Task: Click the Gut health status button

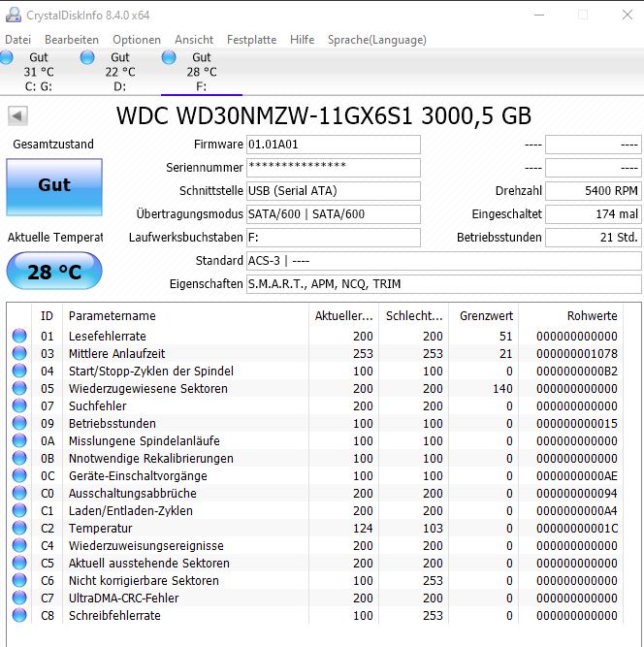Action: pos(54,186)
